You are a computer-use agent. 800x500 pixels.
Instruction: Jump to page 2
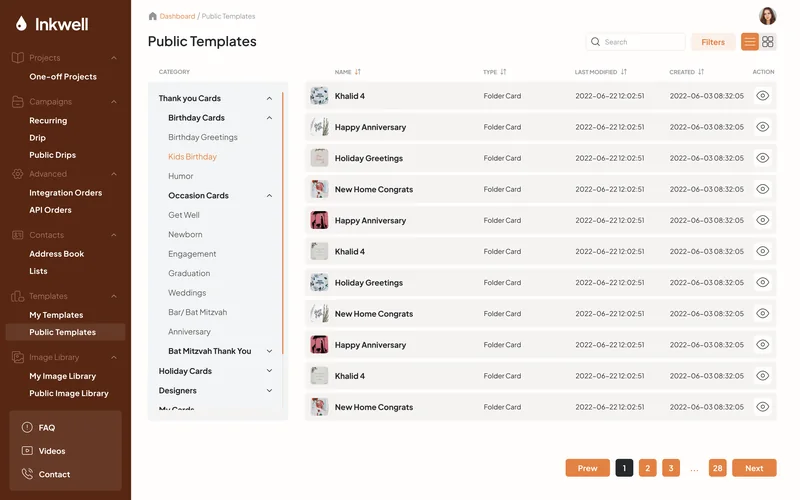click(647, 468)
